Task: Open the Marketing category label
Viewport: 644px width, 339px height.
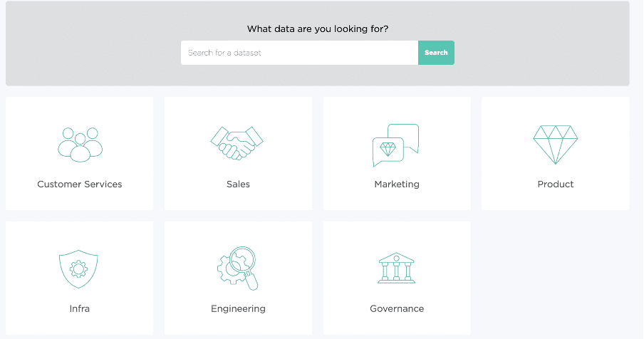Action: 397,184
